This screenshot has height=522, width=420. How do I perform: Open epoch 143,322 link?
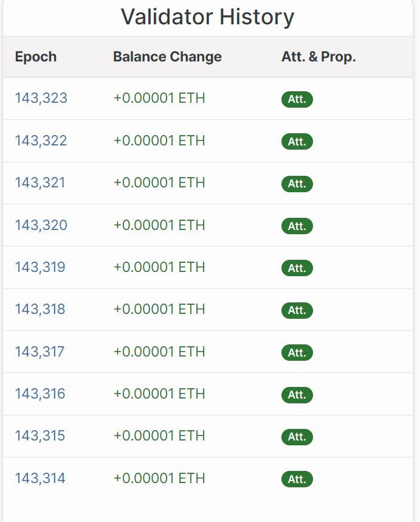41,141
